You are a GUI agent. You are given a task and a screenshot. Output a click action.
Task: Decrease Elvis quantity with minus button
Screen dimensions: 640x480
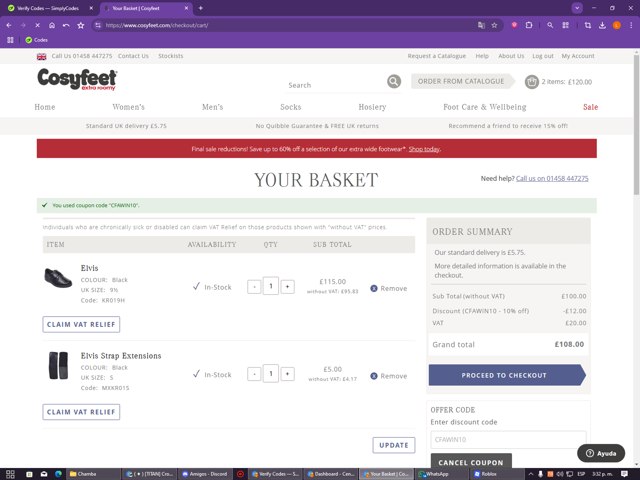(254, 287)
